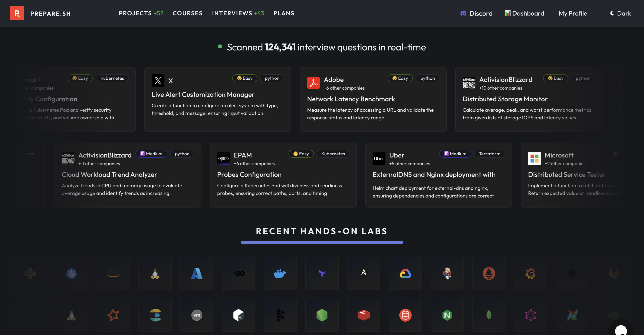
Task: Open the Grafana lab icon
Action: click(531, 273)
